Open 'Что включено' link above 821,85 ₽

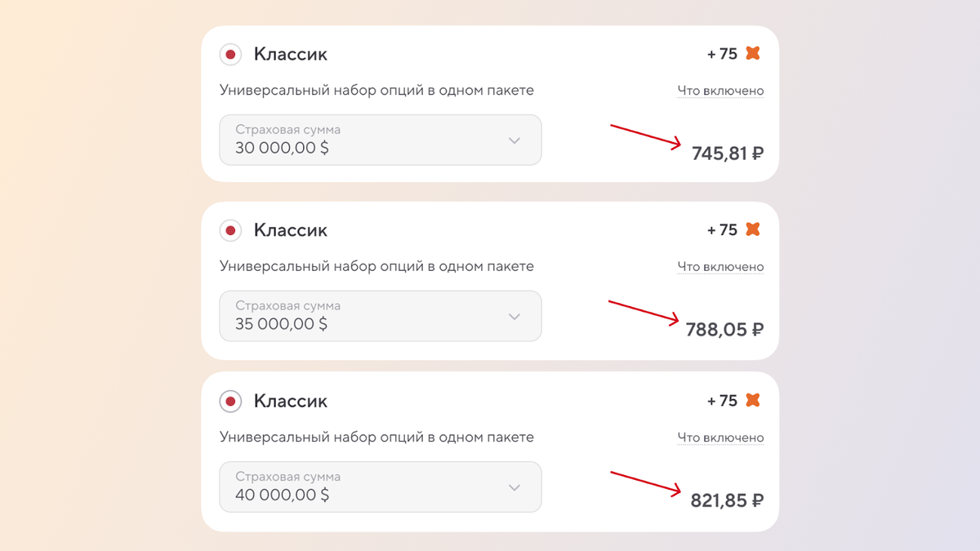click(720, 438)
